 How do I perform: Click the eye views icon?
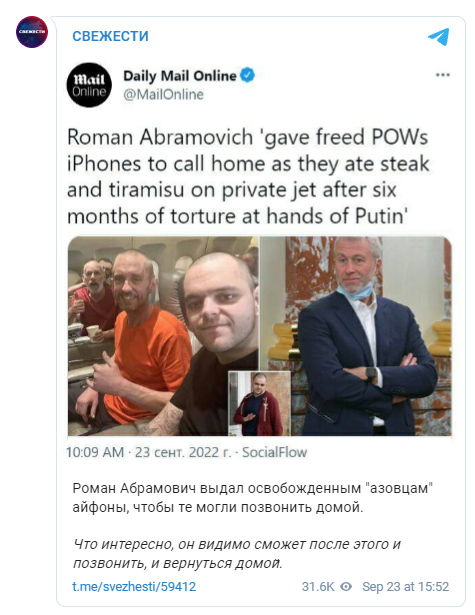click(x=346, y=587)
